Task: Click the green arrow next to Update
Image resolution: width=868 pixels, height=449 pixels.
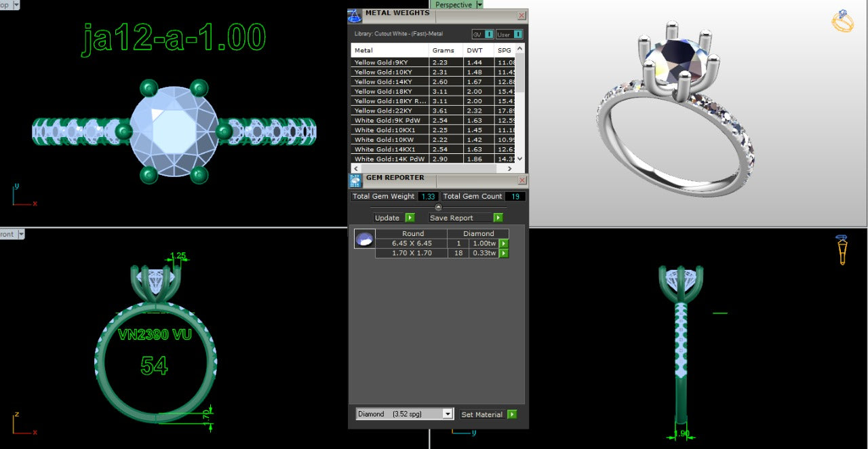Action: pyautogui.click(x=410, y=218)
